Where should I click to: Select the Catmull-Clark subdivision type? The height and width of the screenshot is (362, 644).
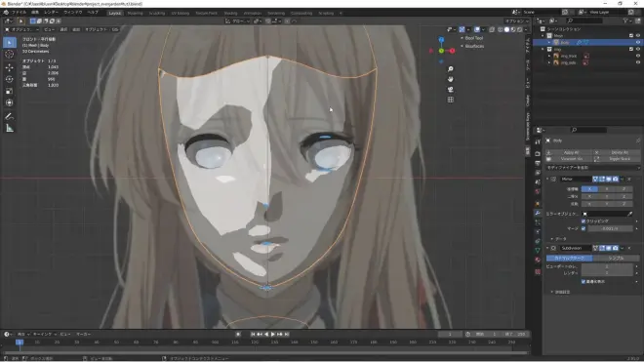coord(569,259)
